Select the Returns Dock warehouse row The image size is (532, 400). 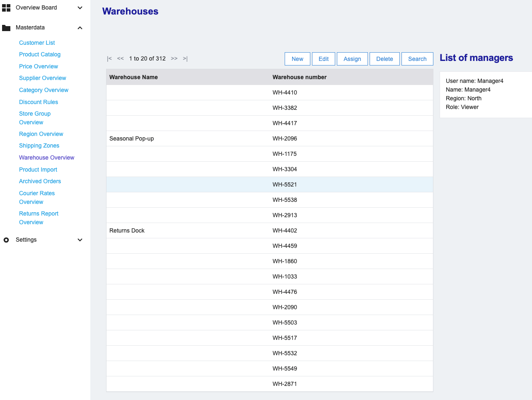[x=270, y=230]
